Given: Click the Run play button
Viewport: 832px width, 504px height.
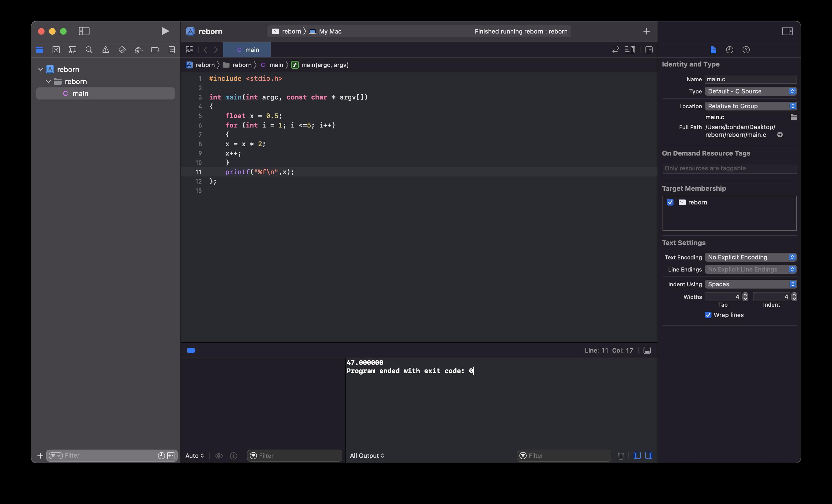Looking at the screenshot, I should click(x=165, y=31).
